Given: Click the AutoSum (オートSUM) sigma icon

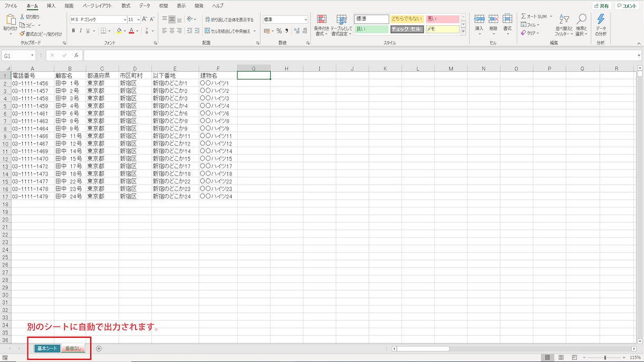Looking at the screenshot, I should (x=524, y=16).
